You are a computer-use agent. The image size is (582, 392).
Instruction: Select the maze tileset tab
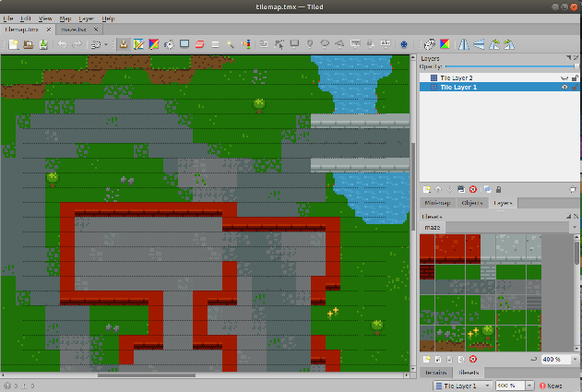(433, 227)
